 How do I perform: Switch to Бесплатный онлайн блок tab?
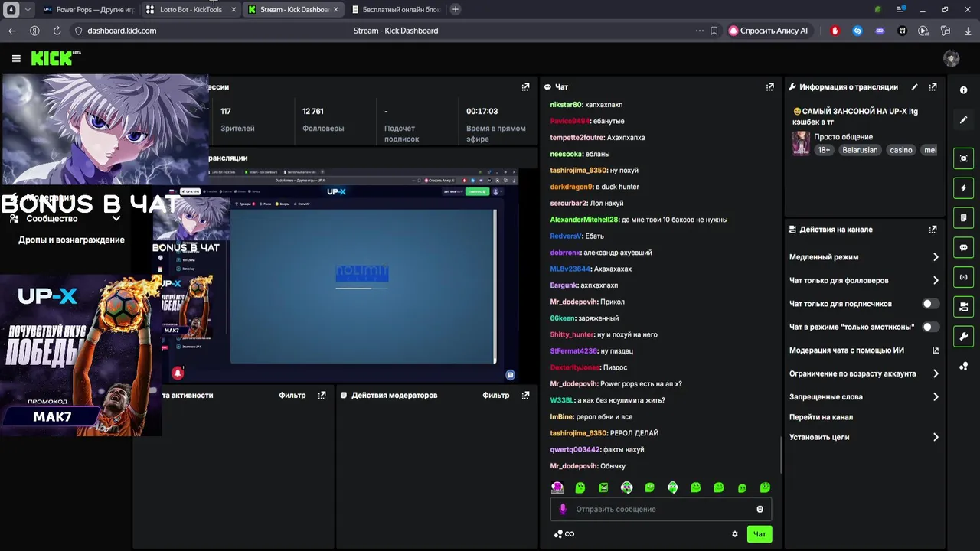[x=396, y=10]
